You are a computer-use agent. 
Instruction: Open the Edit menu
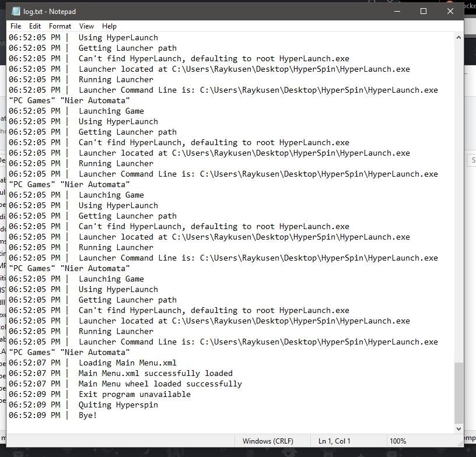(35, 26)
